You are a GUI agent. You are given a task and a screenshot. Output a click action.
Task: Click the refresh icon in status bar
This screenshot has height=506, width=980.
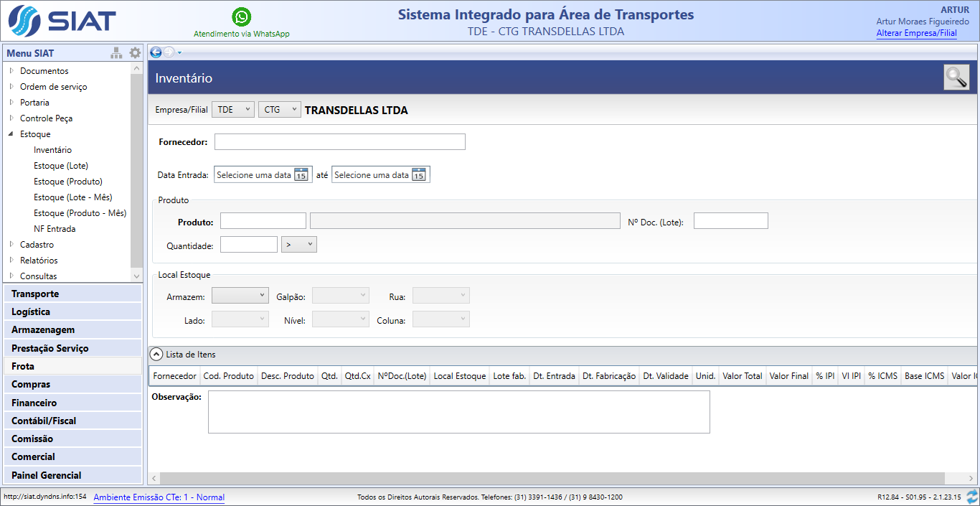(x=972, y=497)
